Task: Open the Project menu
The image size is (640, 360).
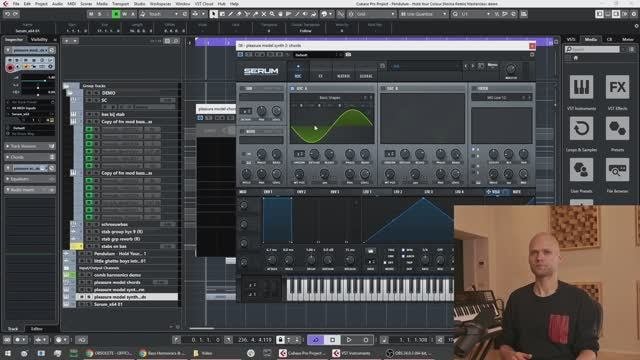Action: tap(41, 4)
